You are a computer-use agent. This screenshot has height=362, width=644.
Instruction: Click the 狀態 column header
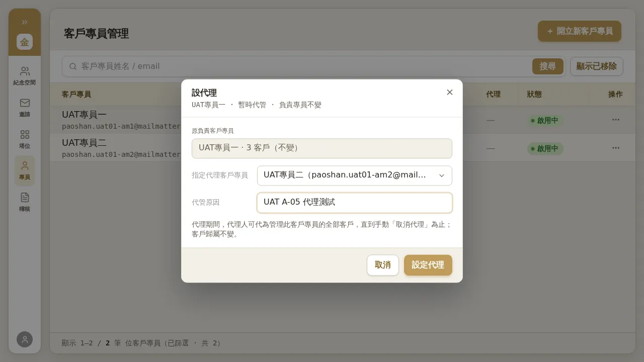point(534,94)
